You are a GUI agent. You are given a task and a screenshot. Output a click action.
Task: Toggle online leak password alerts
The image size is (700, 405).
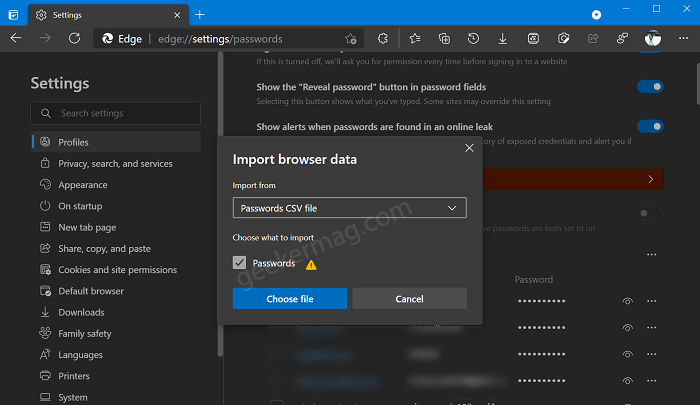pos(650,126)
